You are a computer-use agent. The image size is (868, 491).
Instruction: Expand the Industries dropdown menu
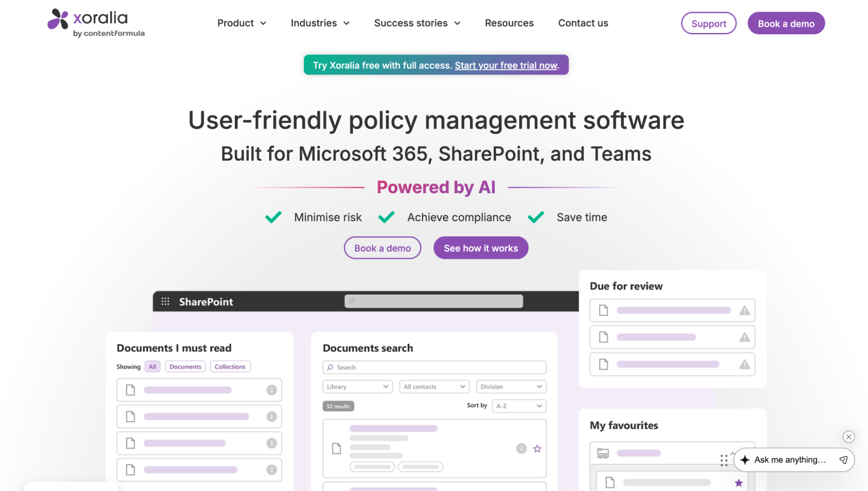coord(320,23)
